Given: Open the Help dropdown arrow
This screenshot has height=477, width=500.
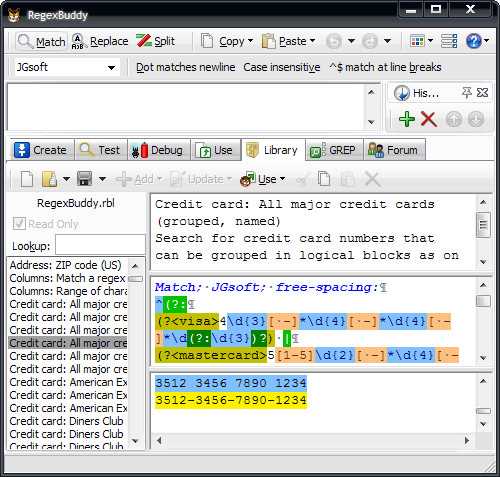Looking at the screenshot, I should [486, 41].
